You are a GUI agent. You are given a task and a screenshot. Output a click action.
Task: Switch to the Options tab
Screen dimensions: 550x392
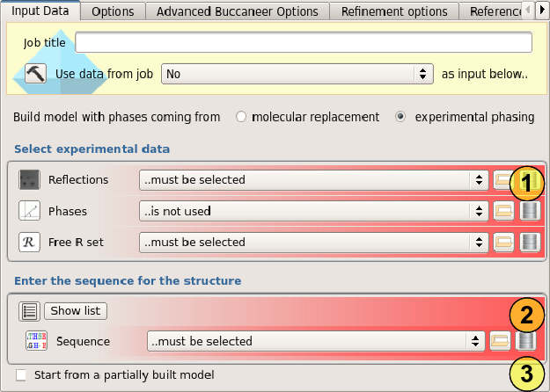[113, 11]
